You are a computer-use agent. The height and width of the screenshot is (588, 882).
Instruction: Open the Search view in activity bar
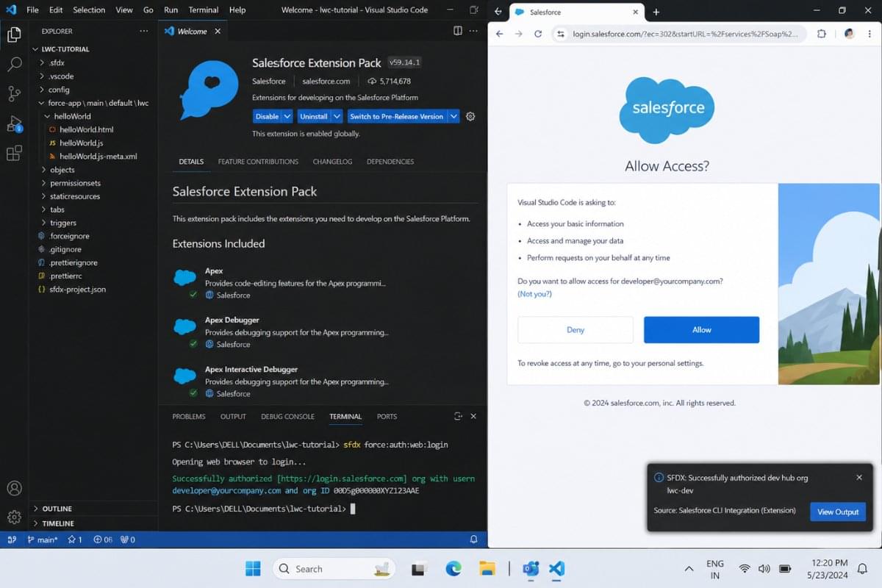14,64
